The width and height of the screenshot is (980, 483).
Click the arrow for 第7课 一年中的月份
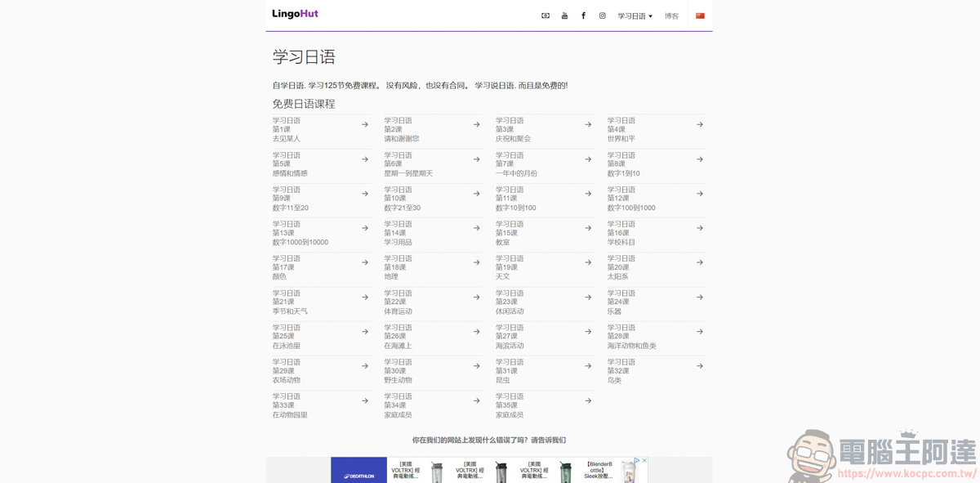pyautogui.click(x=588, y=159)
